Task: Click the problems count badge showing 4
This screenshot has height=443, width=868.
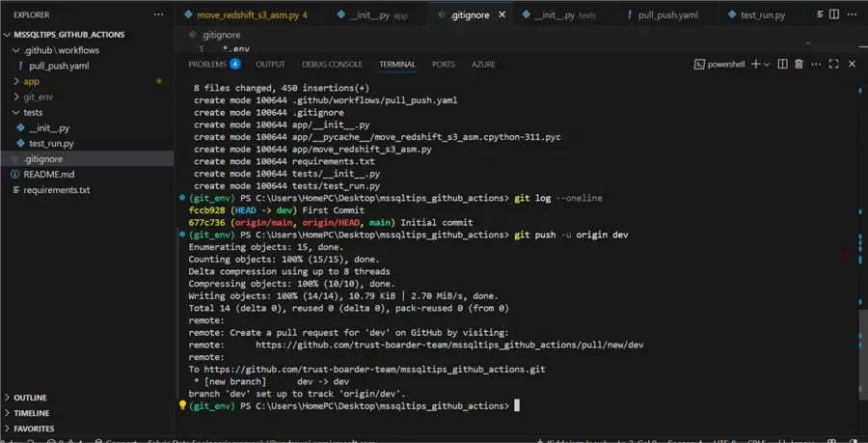Action: tap(235, 65)
